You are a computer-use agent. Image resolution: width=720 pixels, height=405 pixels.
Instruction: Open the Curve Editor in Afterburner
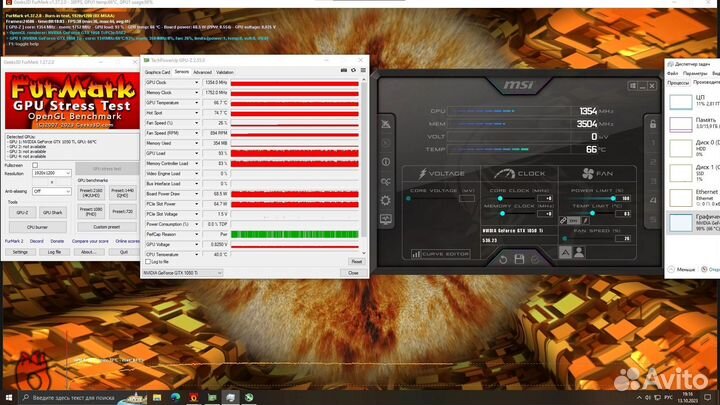pyautogui.click(x=440, y=253)
